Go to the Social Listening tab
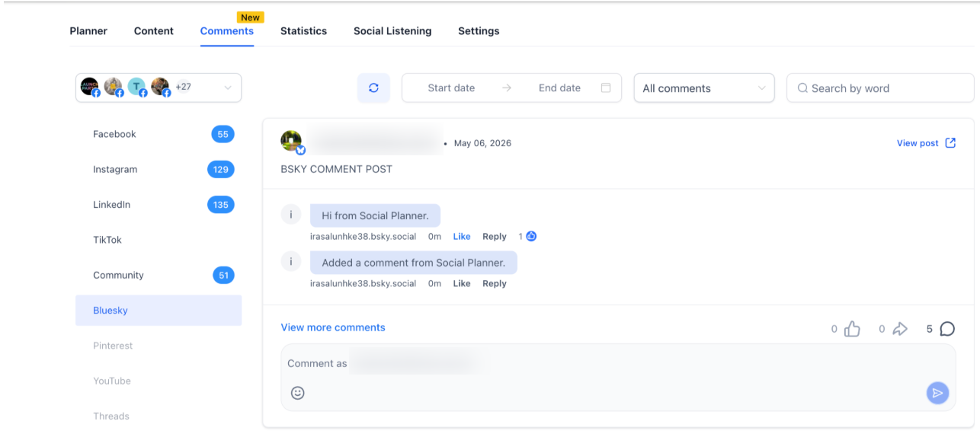Viewport: 980px width, 437px height. 392,31
